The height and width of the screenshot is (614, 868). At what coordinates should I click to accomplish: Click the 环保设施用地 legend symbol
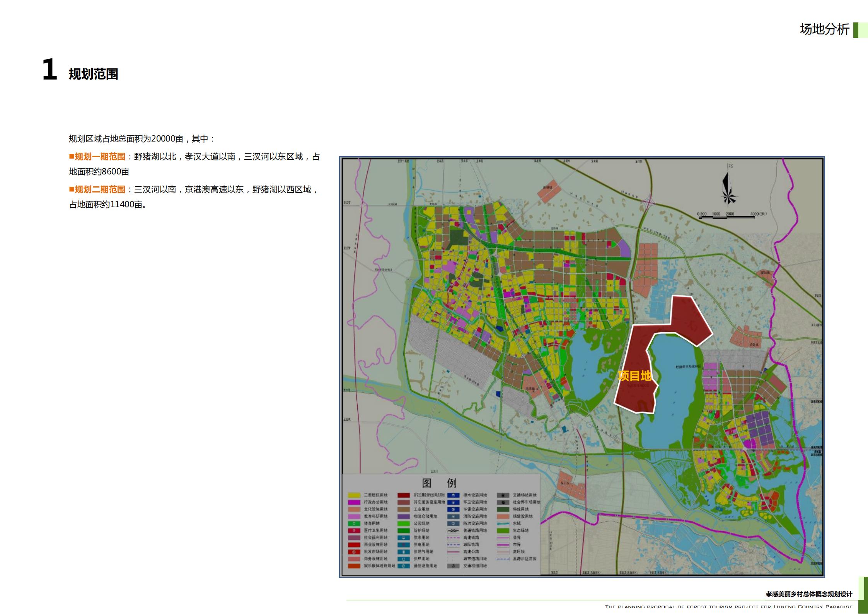pos(453,509)
